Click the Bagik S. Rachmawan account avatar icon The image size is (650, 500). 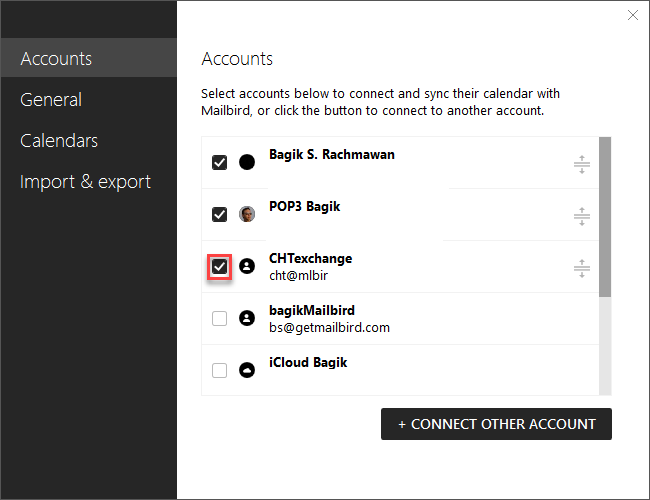click(247, 162)
